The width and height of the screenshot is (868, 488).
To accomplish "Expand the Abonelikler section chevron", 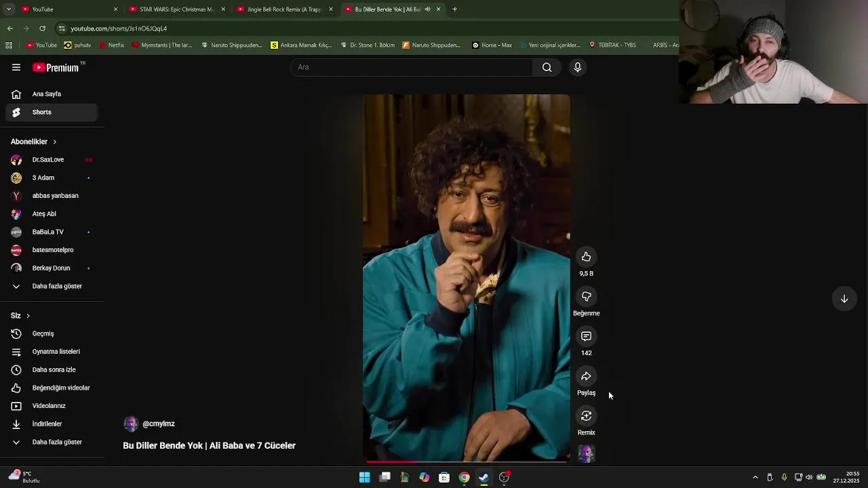I will 54,142.
